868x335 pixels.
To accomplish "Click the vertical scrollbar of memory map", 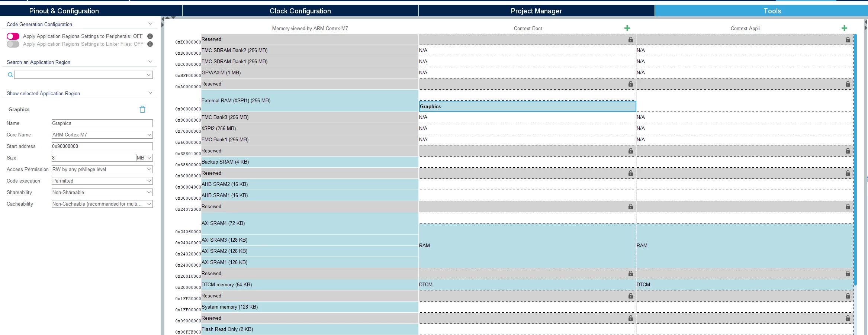I will pyautogui.click(x=855, y=160).
